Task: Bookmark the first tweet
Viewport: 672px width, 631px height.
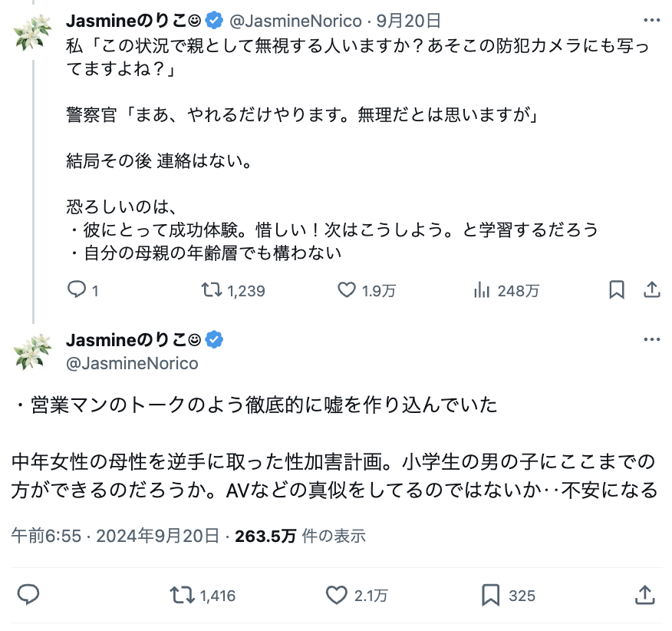Action: coord(616,290)
